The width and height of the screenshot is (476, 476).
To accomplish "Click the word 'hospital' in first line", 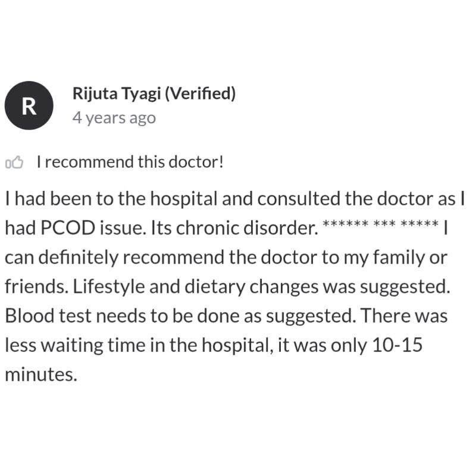I will (x=184, y=199).
